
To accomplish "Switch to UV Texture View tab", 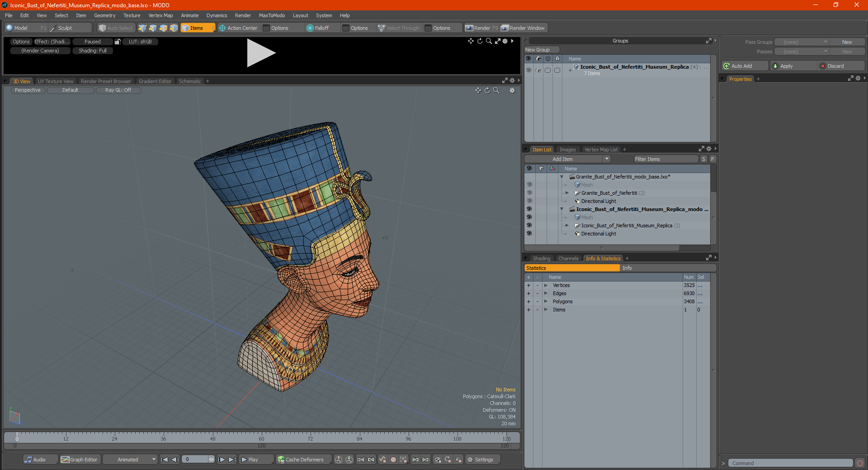I will (x=55, y=81).
